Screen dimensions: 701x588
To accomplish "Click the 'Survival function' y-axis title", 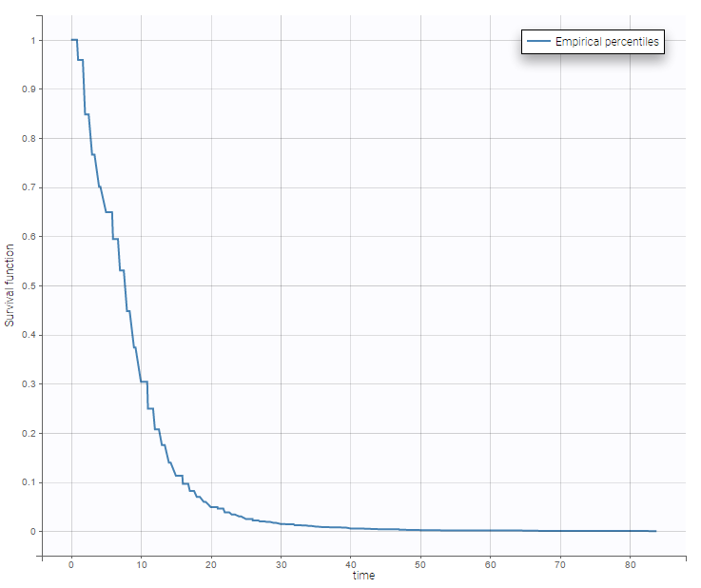I will (x=10, y=284).
